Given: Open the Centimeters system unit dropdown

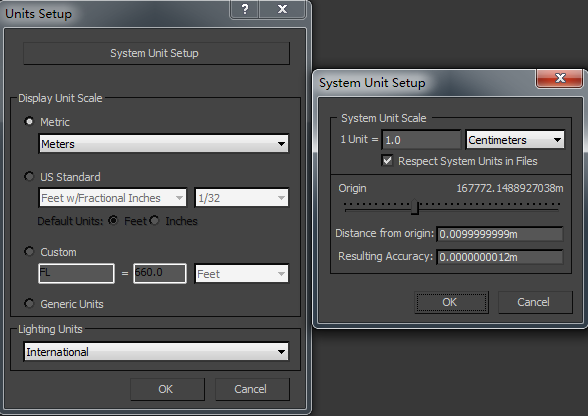Looking at the screenshot, I should [x=515, y=140].
